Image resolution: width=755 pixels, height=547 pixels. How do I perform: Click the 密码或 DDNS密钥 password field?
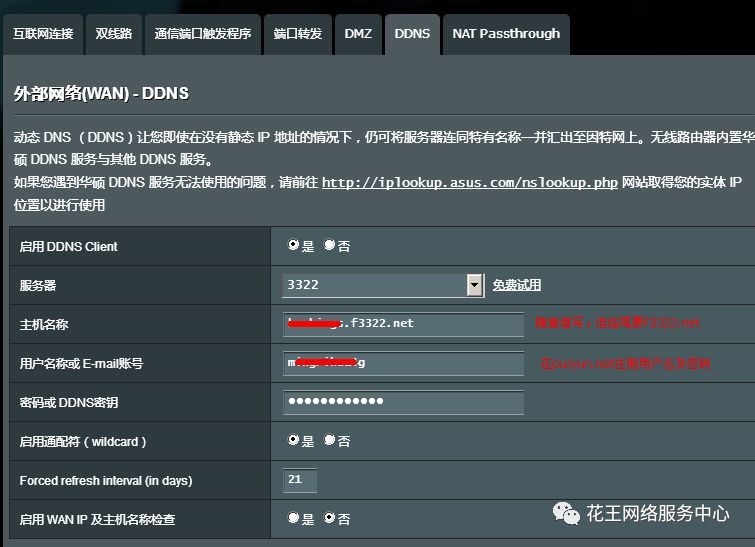click(x=404, y=402)
